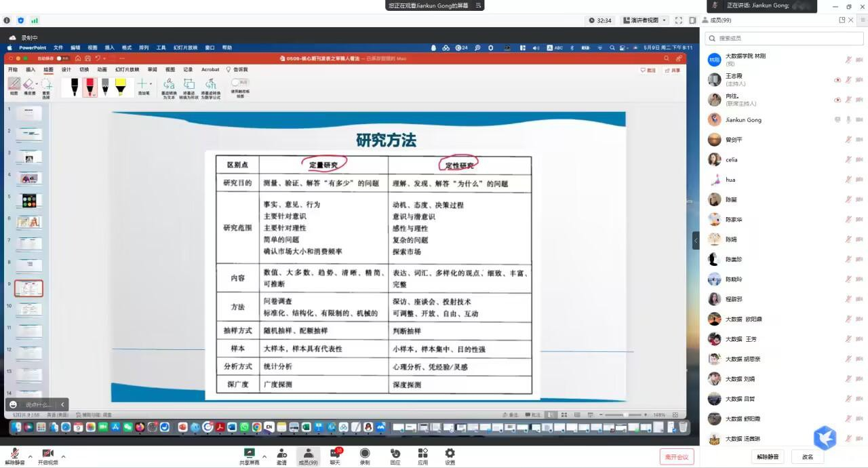This screenshot has height=468, width=868.
Task: Expand the 演讲者视图 view dropdown
Action: click(644, 20)
